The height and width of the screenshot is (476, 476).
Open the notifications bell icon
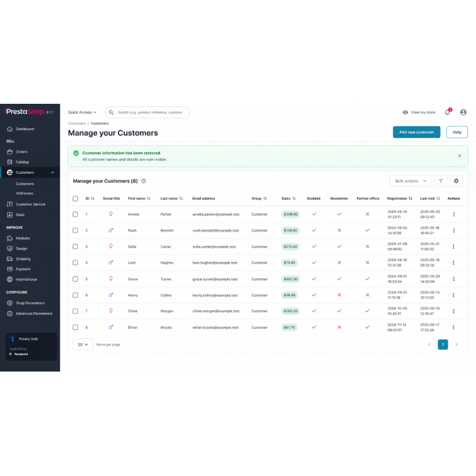(448, 112)
